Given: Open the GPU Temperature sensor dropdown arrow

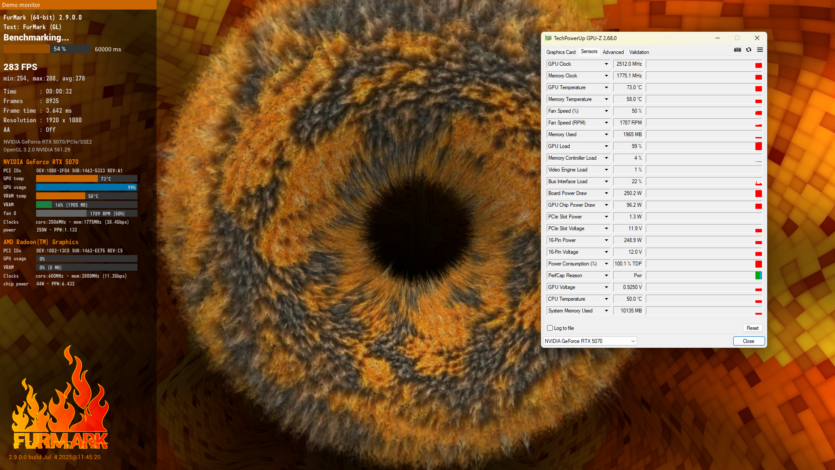Looking at the screenshot, I should click(606, 88).
